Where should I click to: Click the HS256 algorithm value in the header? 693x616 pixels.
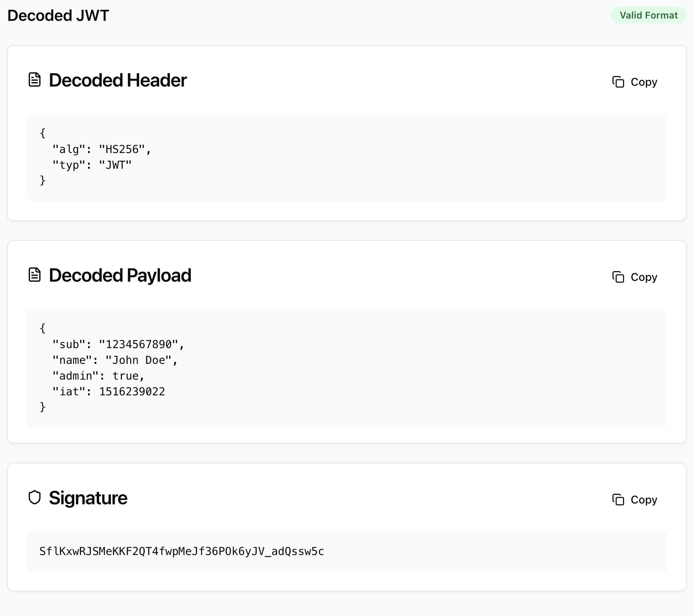[x=123, y=149]
